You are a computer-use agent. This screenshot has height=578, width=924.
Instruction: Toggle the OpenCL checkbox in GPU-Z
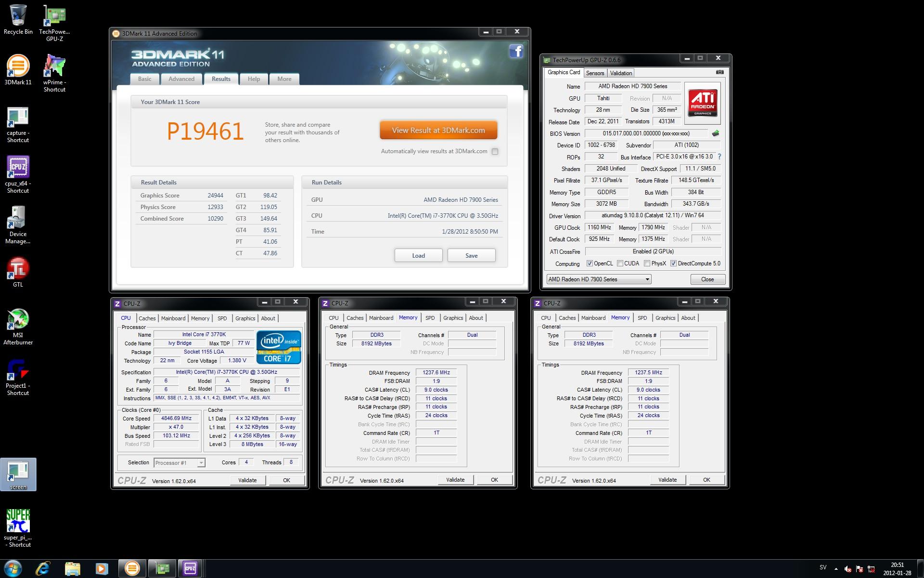[x=590, y=263]
